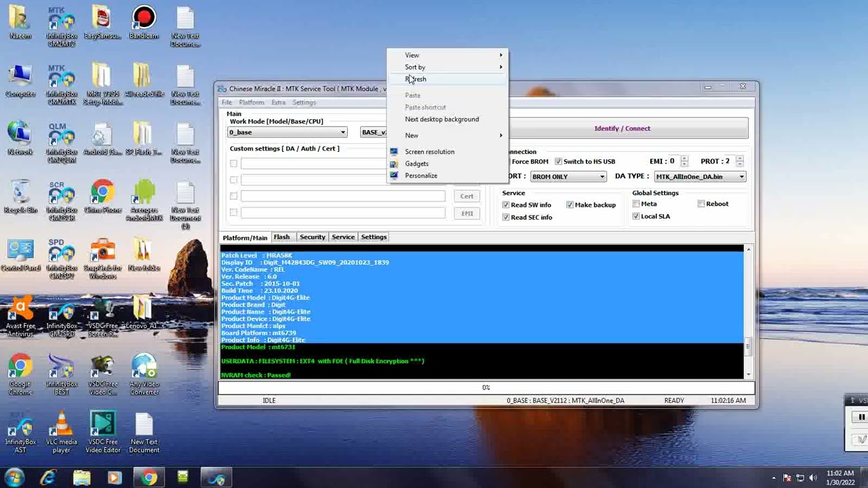Click the Identify / Connect button
The image size is (868, 488).
point(622,129)
